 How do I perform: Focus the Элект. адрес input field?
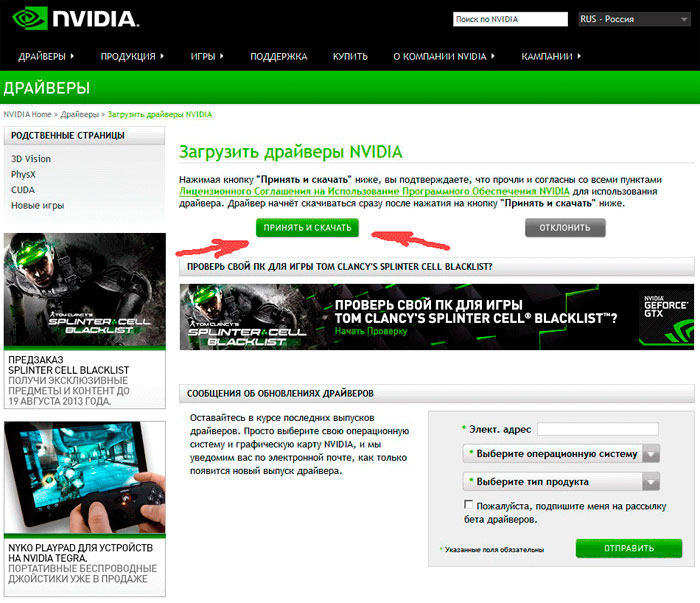598,429
